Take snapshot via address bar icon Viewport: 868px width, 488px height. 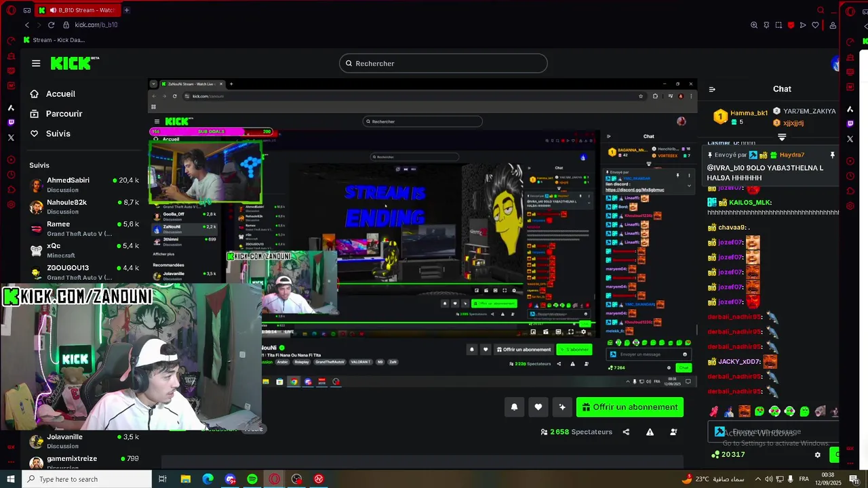pos(778,25)
